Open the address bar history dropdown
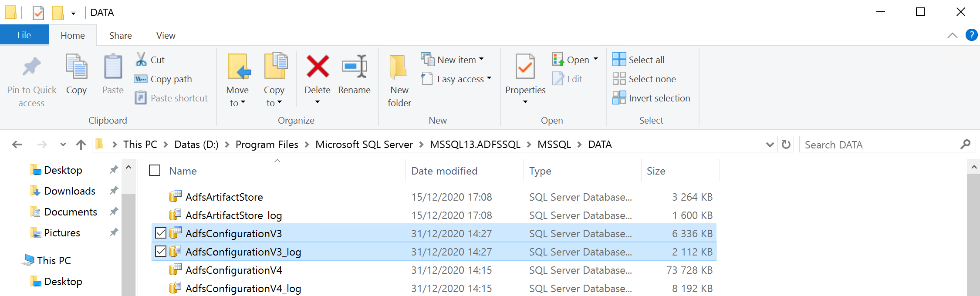The width and height of the screenshot is (980, 296). pyautogui.click(x=770, y=145)
